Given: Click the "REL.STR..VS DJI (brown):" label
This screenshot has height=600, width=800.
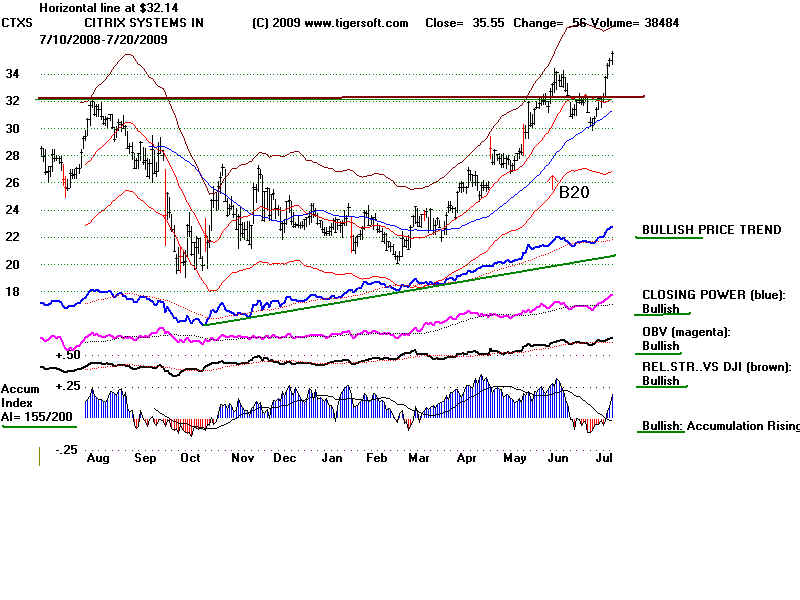Looking at the screenshot, I should [x=717, y=367].
